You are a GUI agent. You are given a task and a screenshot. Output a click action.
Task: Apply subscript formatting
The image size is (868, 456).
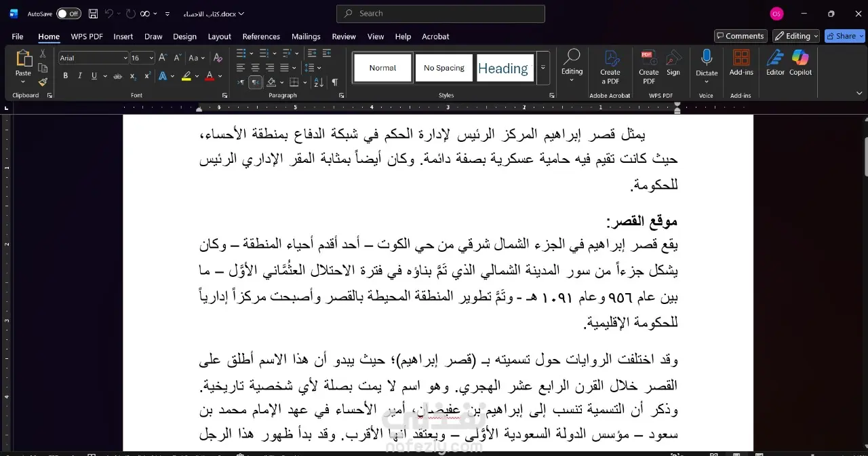[x=133, y=76]
